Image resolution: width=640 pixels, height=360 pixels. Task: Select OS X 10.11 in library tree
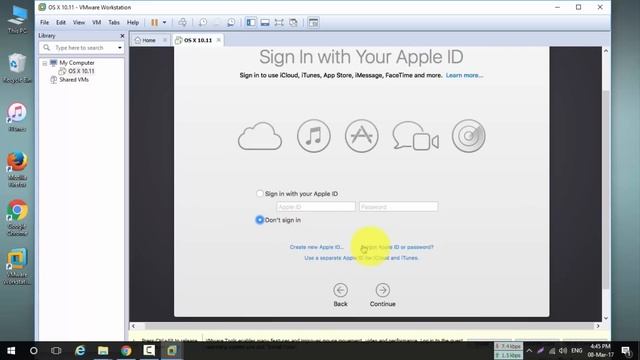pos(81,71)
